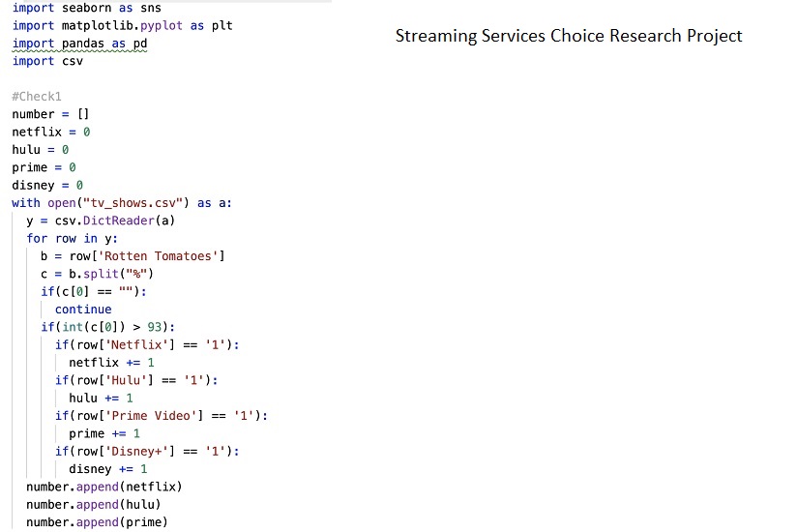Click the title 'Streaming Services Choice Research Project'

569,36
